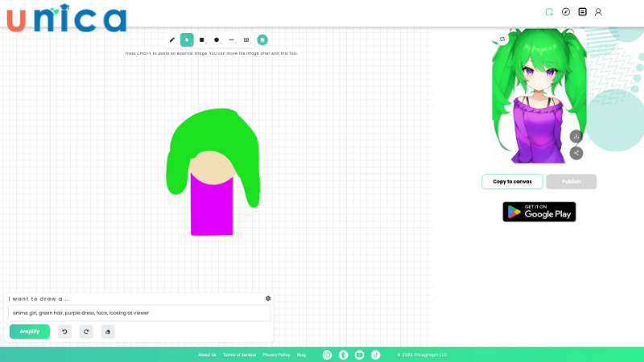Click the insert image tool

click(x=246, y=39)
